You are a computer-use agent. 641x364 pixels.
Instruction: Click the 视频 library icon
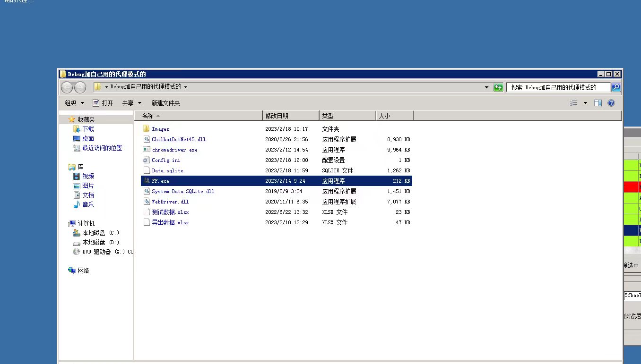tap(77, 176)
